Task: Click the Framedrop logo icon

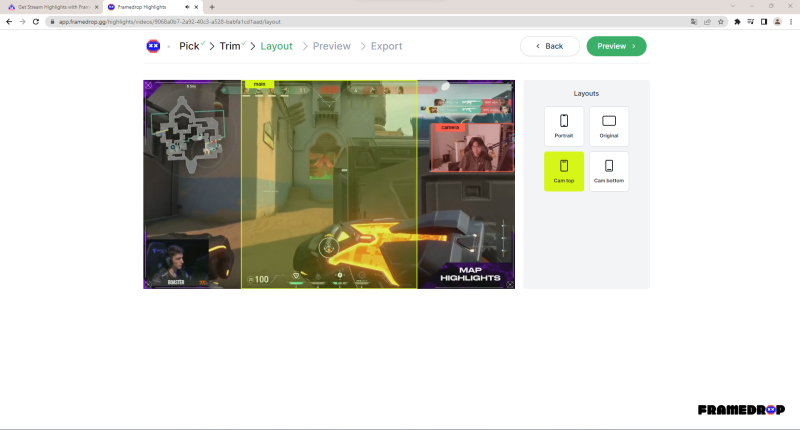Action: (x=153, y=46)
